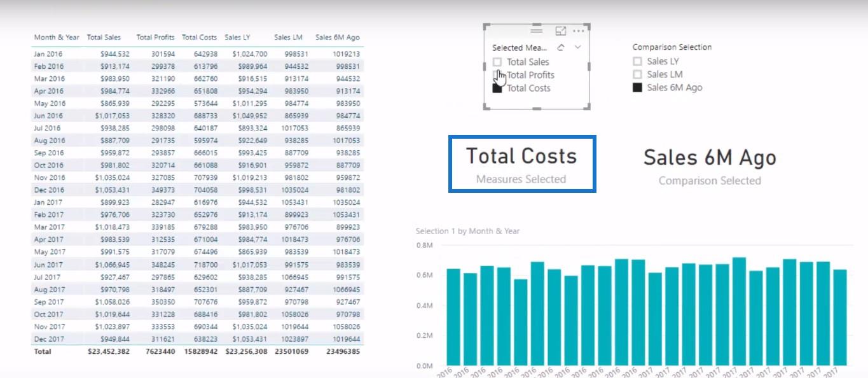Click chart title Selection 1 by Month & Year
The image size is (868, 378).
click(467, 231)
